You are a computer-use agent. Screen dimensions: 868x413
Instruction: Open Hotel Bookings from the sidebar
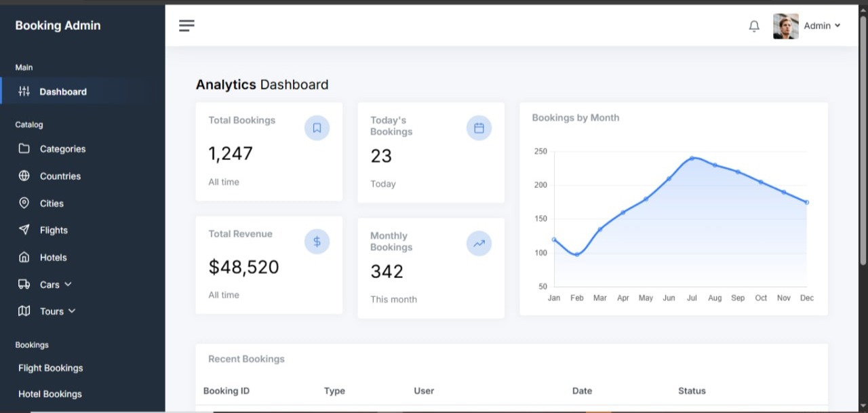[50, 393]
